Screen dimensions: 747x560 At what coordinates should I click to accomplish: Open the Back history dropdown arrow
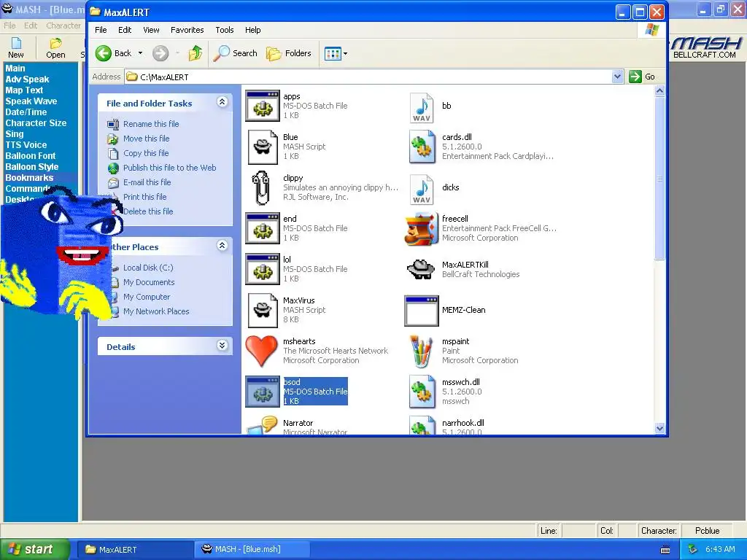[141, 53]
